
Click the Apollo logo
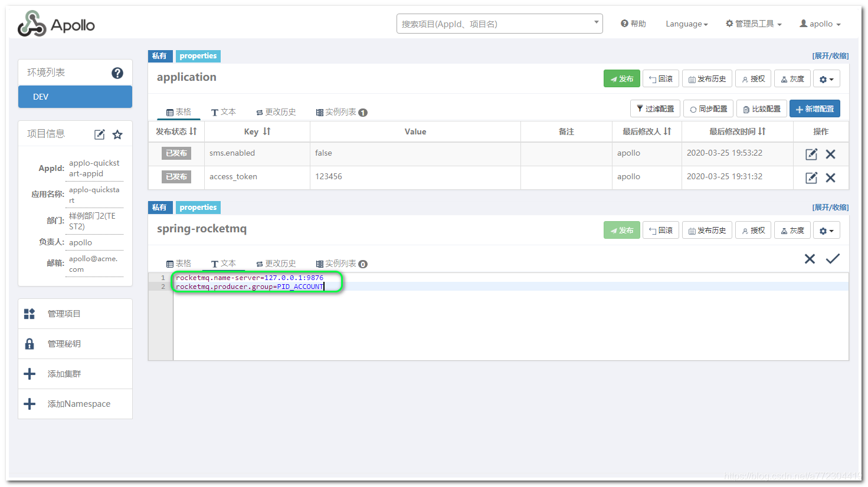pos(56,24)
